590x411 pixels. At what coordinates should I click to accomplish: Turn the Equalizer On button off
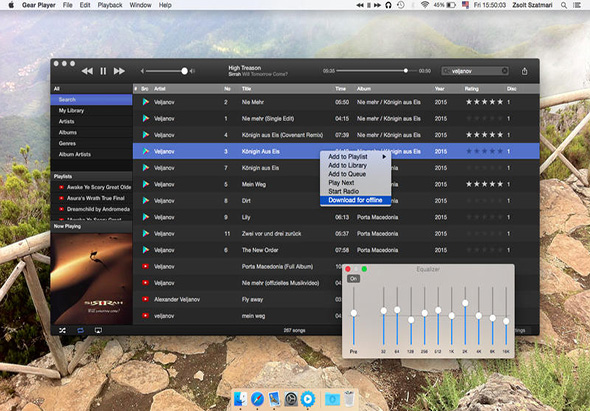353,279
